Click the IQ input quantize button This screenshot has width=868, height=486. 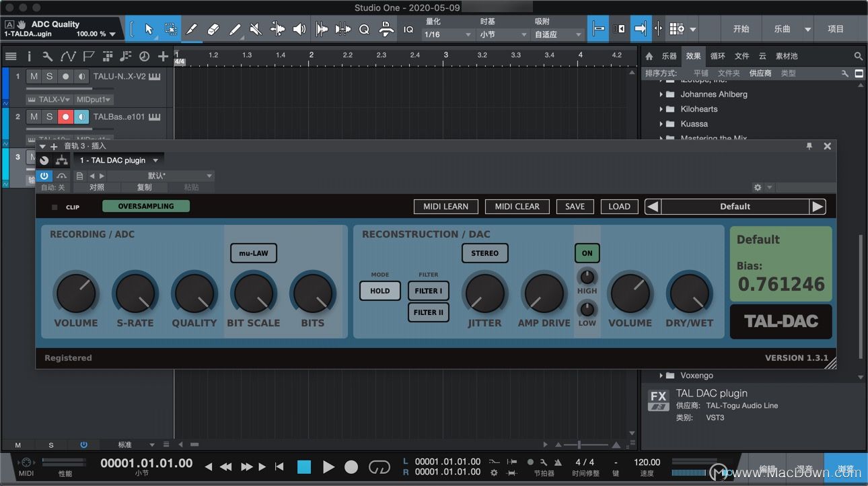point(408,30)
